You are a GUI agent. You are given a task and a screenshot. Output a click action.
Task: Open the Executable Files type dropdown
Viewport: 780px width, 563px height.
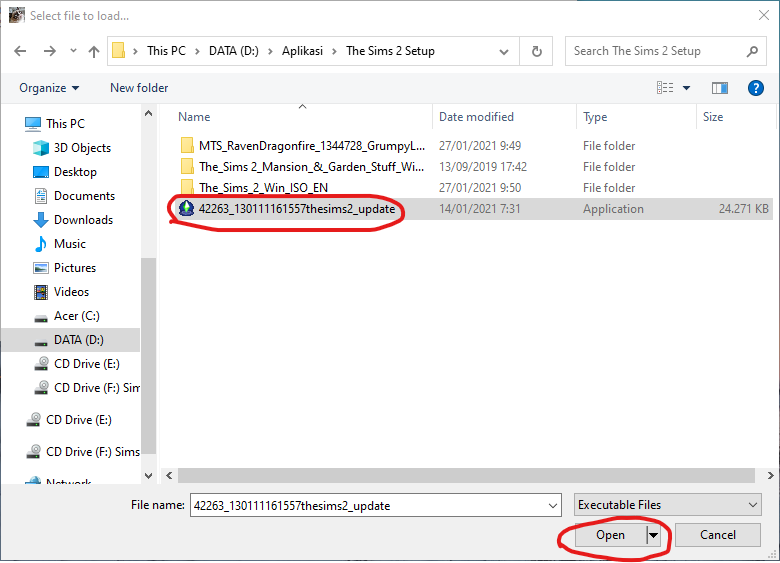[668, 505]
